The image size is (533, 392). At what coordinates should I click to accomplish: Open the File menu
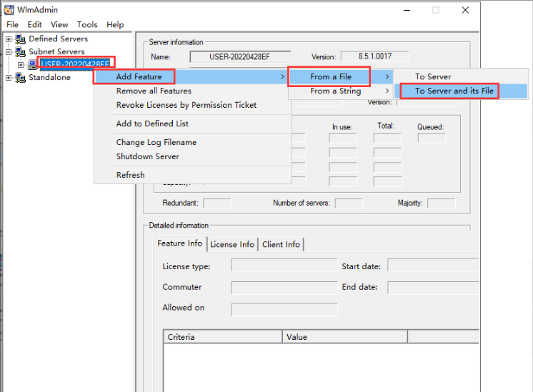tap(12, 24)
